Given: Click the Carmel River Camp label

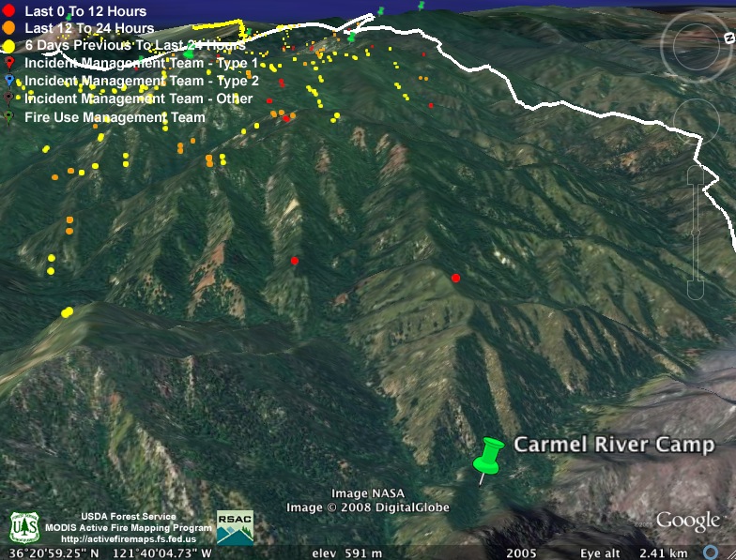Looking at the screenshot, I should click(614, 445).
